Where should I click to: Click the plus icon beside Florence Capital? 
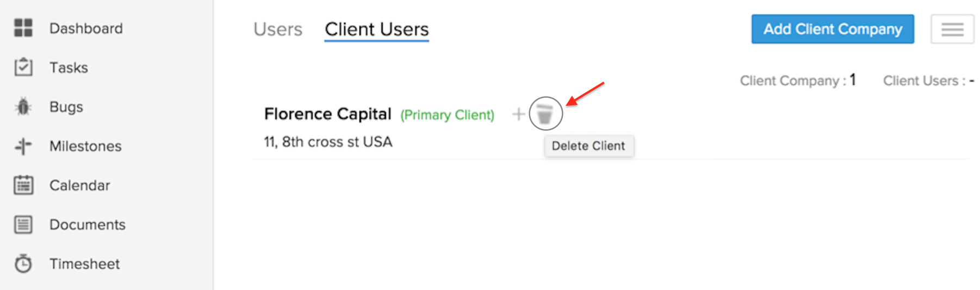click(518, 114)
